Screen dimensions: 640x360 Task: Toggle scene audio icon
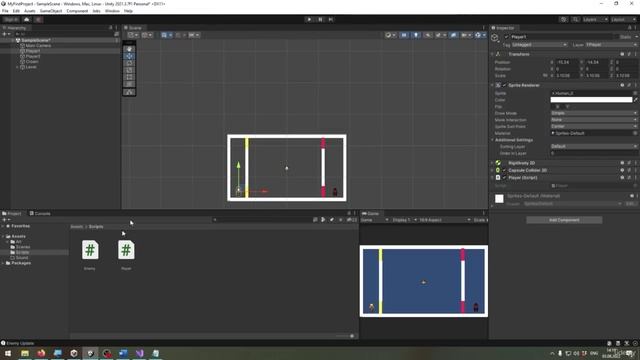(x=428, y=35)
